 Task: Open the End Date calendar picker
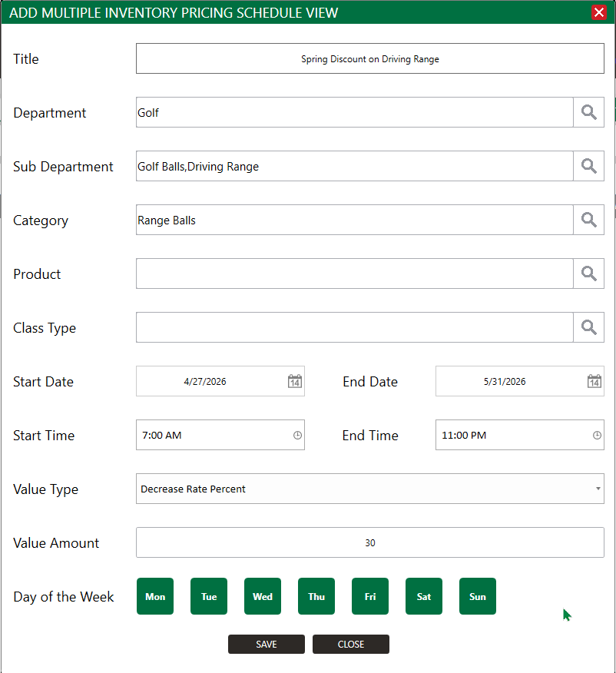pyautogui.click(x=594, y=381)
